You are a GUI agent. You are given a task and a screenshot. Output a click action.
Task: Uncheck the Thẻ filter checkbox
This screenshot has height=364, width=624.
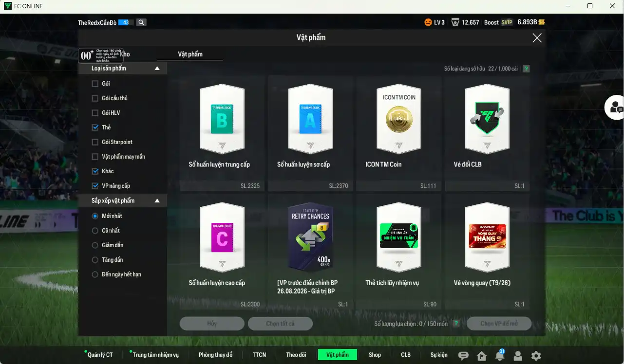(x=95, y=127)
